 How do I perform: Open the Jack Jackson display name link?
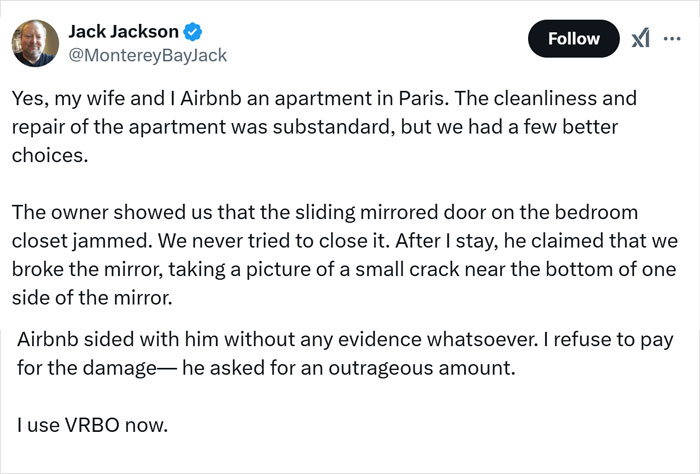[x=123, y=32]
